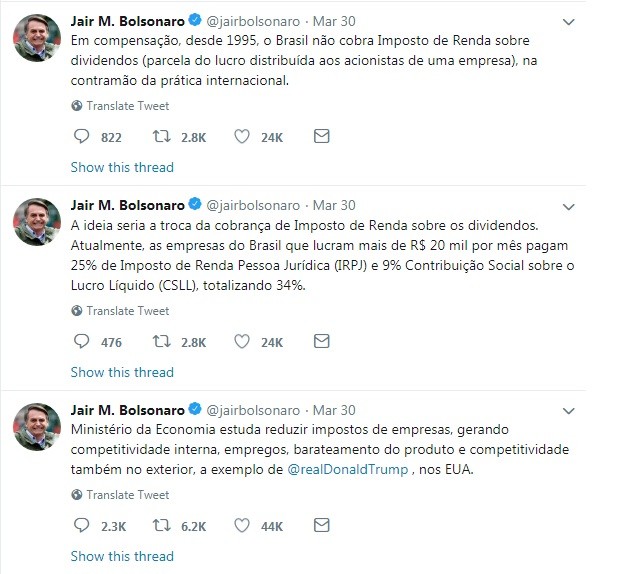
Task: Like the tweet mentioning @realDonaldTrump
Action: point(241,525)
